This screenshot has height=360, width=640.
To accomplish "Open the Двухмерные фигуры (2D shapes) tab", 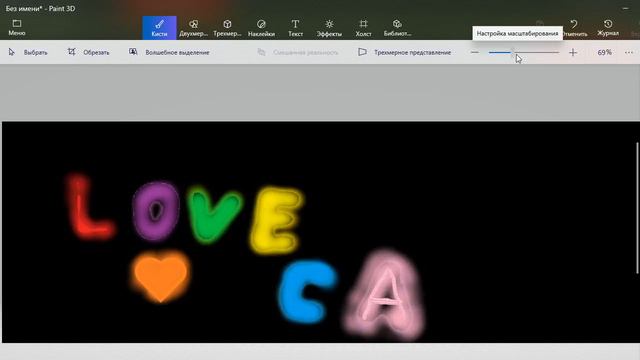I will point(193,28).
